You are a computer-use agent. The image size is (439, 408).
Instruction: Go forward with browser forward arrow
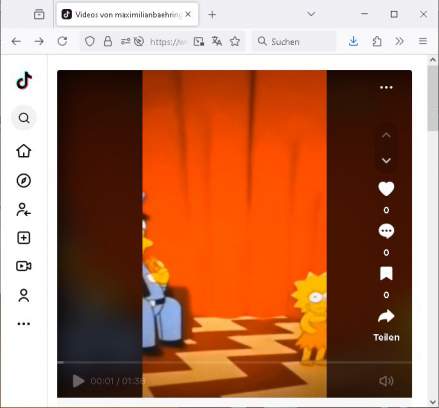tap(39, 41)
